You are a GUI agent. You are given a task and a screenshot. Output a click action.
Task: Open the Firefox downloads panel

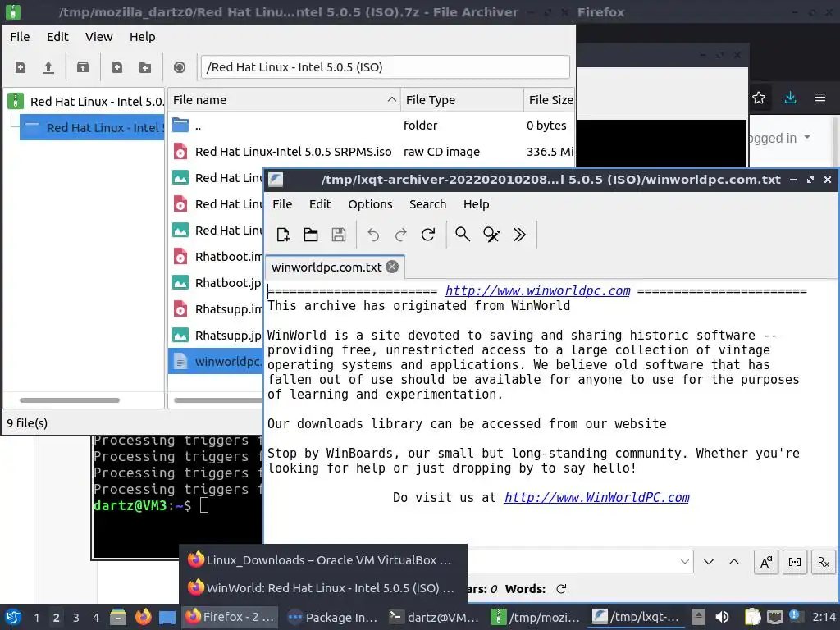coord(790,98)
